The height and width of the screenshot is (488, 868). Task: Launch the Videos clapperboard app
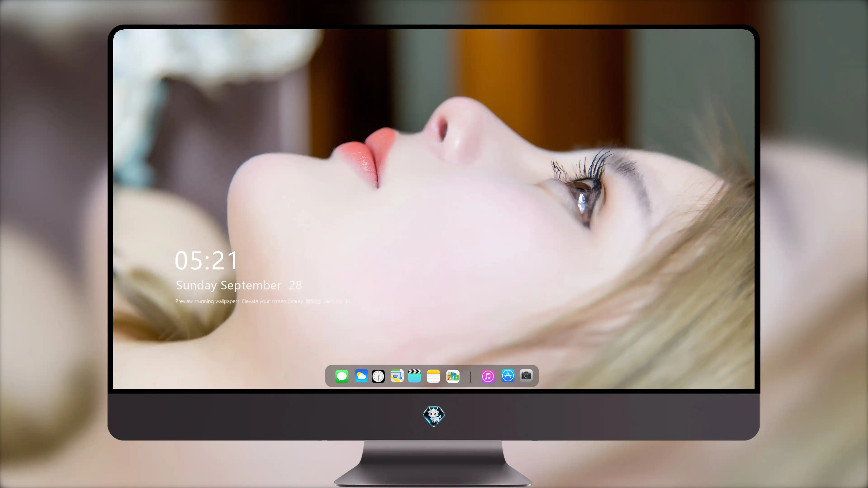point(415,376)
